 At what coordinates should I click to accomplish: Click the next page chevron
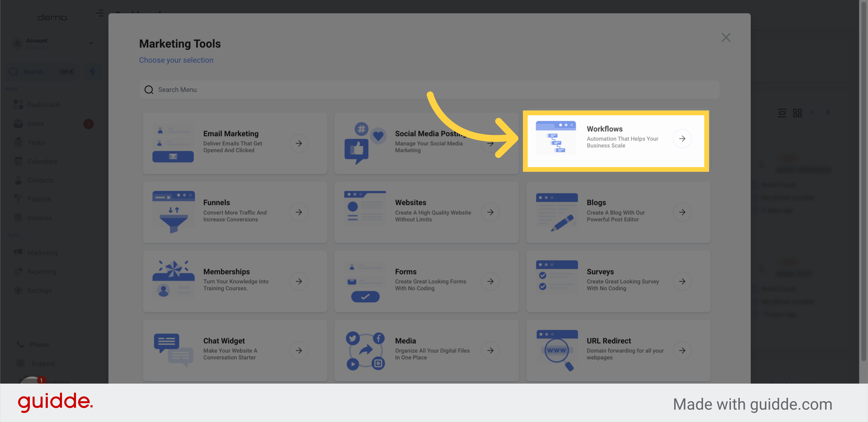click(x=828, y=112)
